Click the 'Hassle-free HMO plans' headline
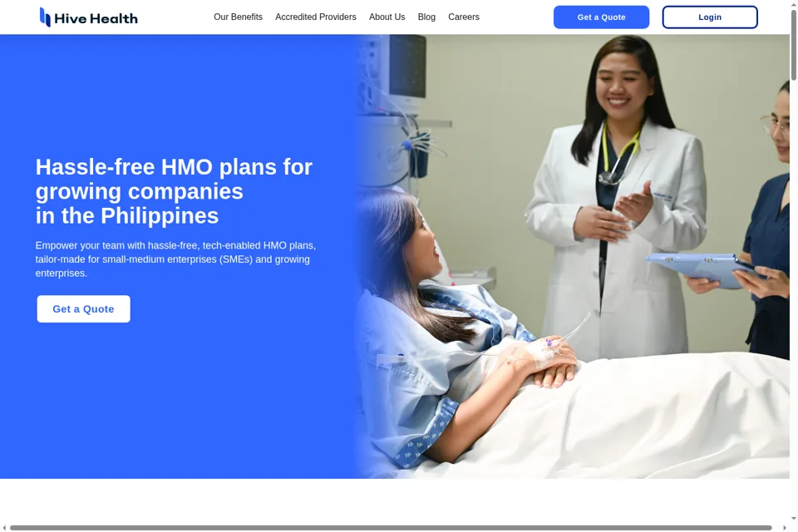The width and height of the screenshot is (798, 532). coord(174,191)
